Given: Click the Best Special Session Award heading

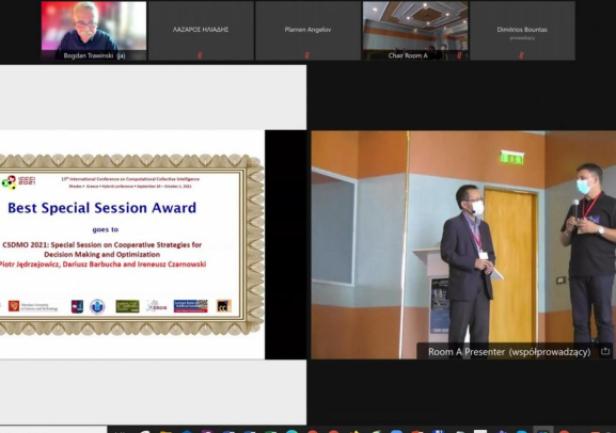Looking at the screenshot, I should tap(101, 208).
